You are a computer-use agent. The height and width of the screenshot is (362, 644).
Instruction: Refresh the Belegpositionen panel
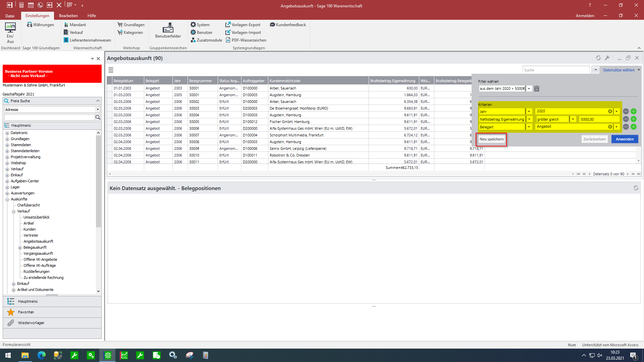pos(636,188)
